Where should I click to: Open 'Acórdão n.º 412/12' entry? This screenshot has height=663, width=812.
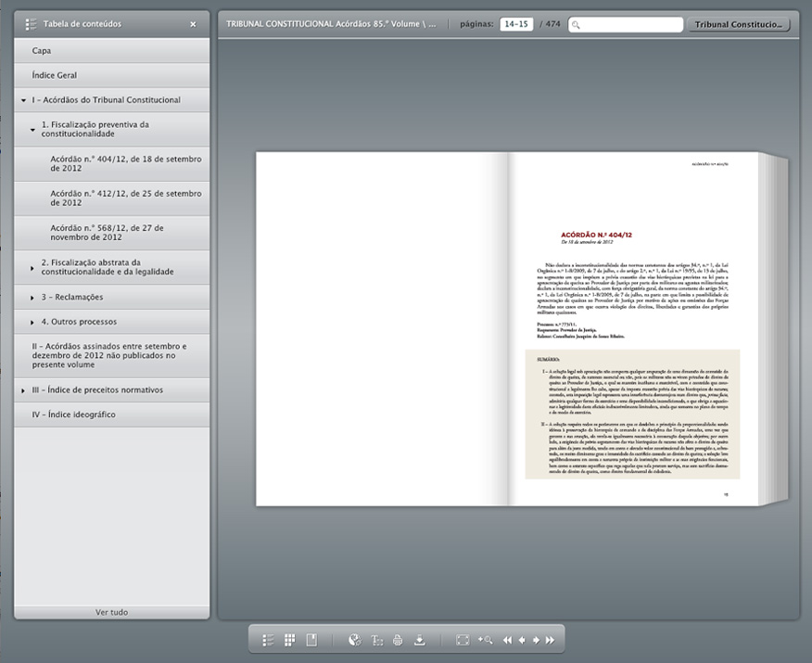coord(125,198)
